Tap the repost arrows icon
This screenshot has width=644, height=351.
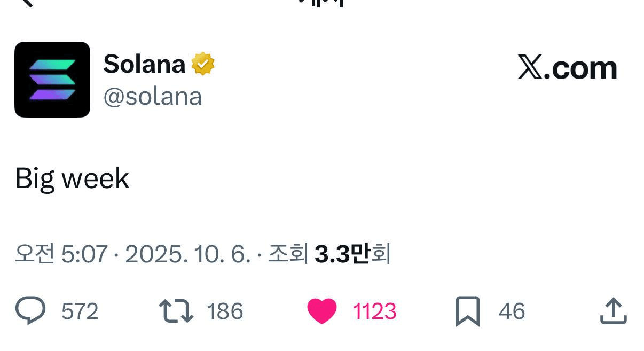pos(176,311)
